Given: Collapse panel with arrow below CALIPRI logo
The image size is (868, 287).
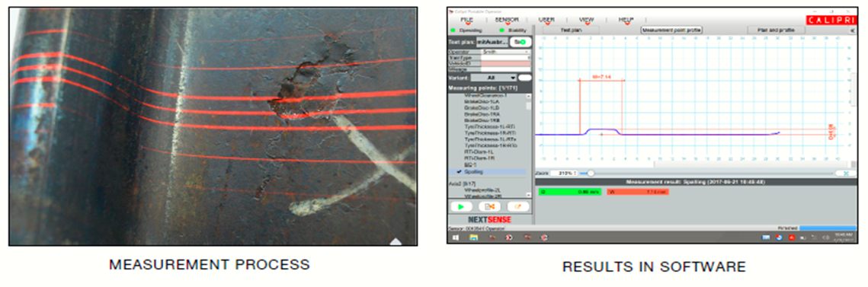Looking at the screenshot, I should tap(852, 29).
